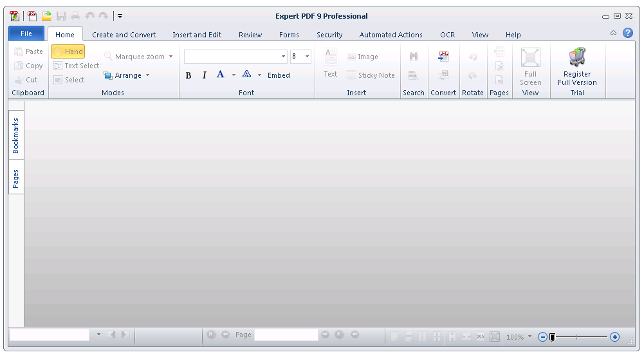Open the Security tab
The image size is (644, 359).
coord(329,35)
